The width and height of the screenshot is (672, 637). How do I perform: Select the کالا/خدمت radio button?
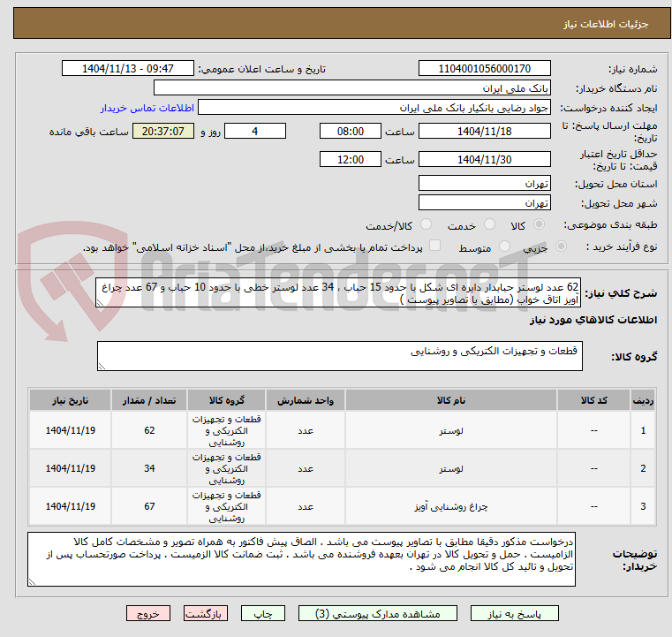426,224
